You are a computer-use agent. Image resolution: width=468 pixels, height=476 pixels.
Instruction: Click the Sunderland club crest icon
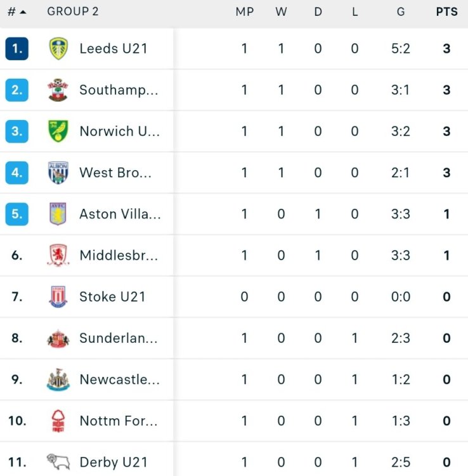tap(58, 338)
